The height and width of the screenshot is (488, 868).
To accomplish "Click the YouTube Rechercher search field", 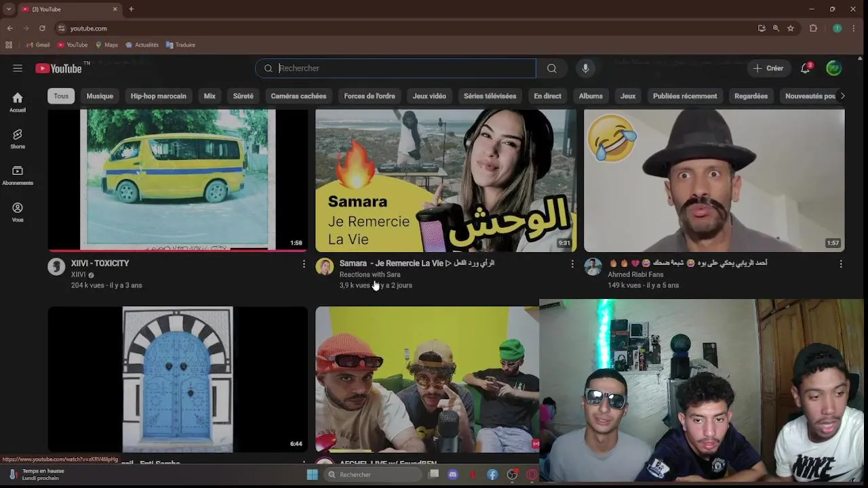I will 395,68.
